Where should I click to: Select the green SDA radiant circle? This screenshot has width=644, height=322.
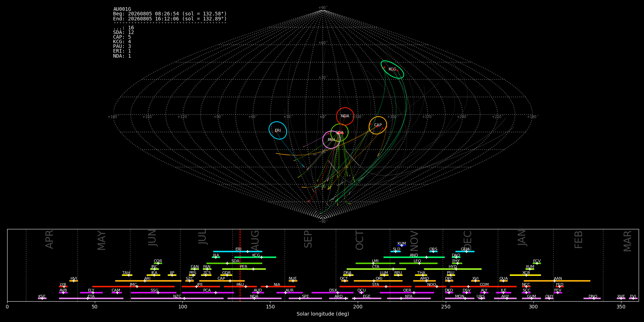339,133
